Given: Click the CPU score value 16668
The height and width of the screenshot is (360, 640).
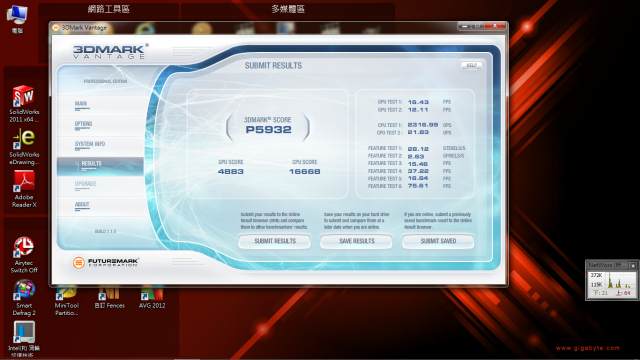Looking at the screenshot, I should point(304,171).
